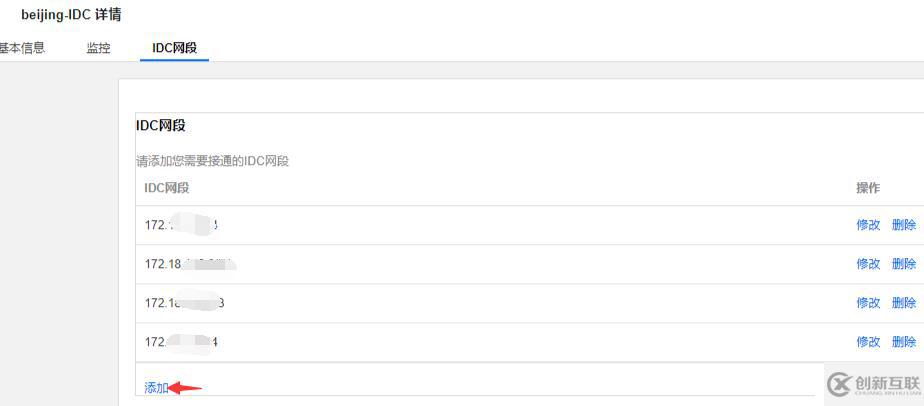Click the IDC网段 table column header
Screen dimensions: 924x406
167,188
